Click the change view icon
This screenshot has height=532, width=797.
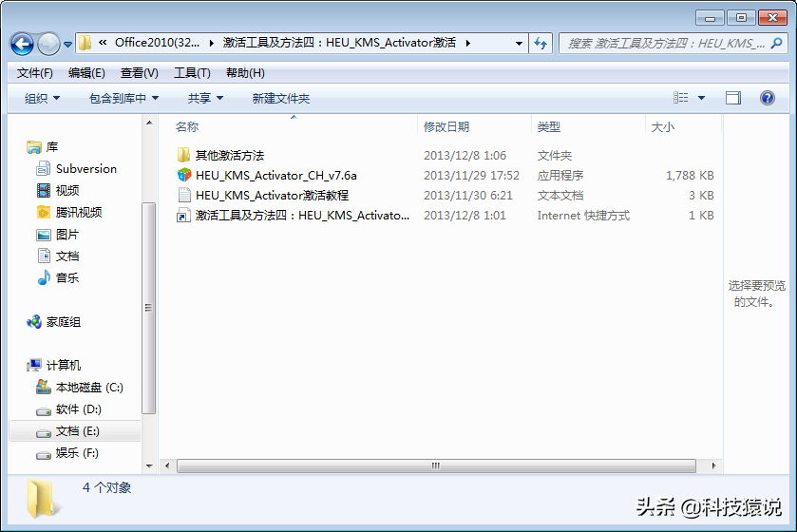tap(680, 98)
